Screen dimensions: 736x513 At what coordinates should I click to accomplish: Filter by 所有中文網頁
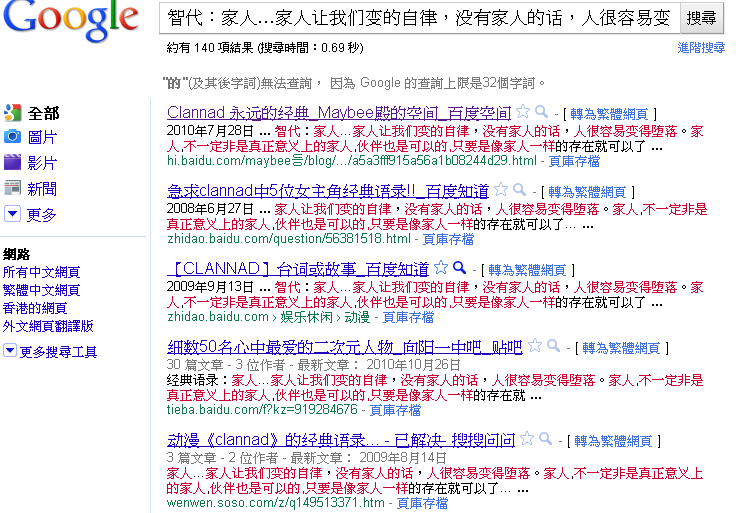(x=41, y=272)
